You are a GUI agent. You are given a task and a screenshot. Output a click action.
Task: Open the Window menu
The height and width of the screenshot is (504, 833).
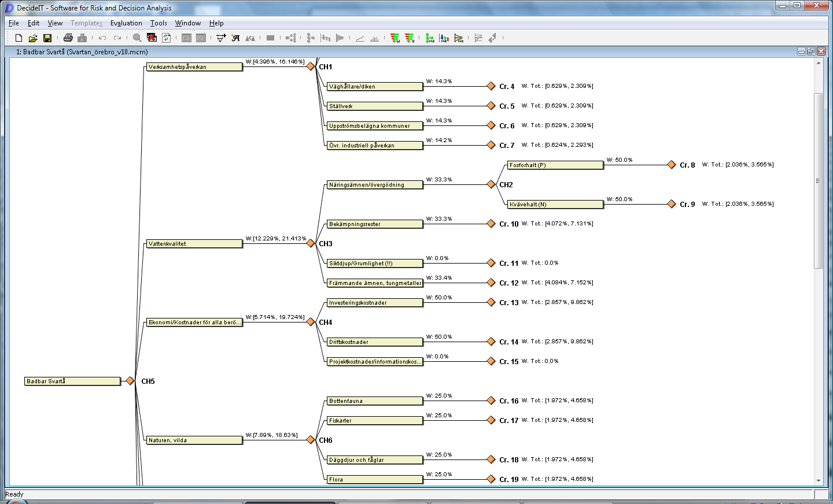coord(188,23)
